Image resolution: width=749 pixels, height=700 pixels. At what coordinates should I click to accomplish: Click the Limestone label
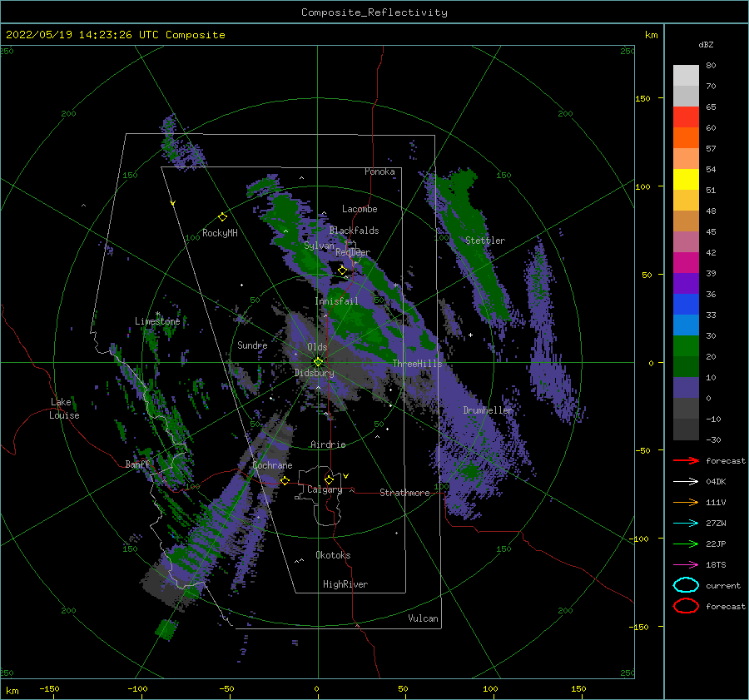(x=157, y=321)
